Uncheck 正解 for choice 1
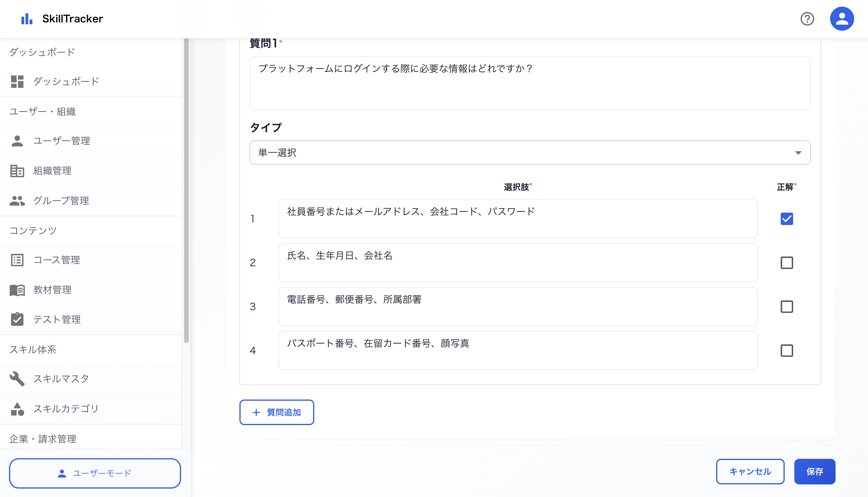 coord(787,219)
